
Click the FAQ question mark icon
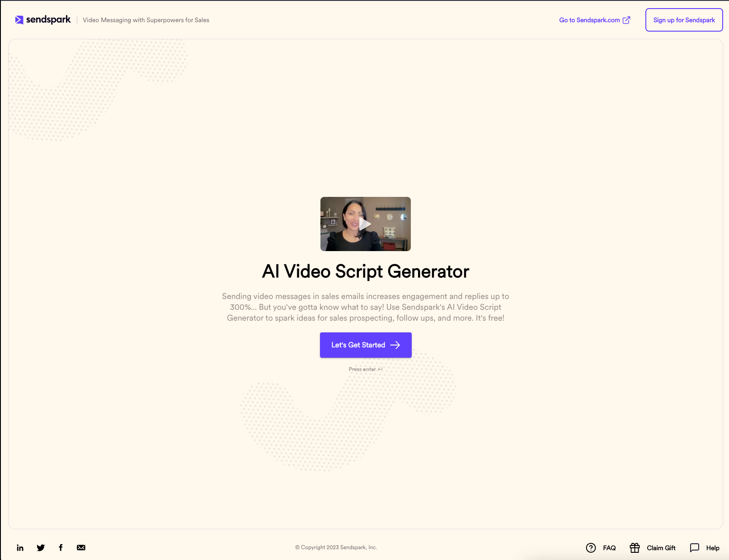click(591, 548)
